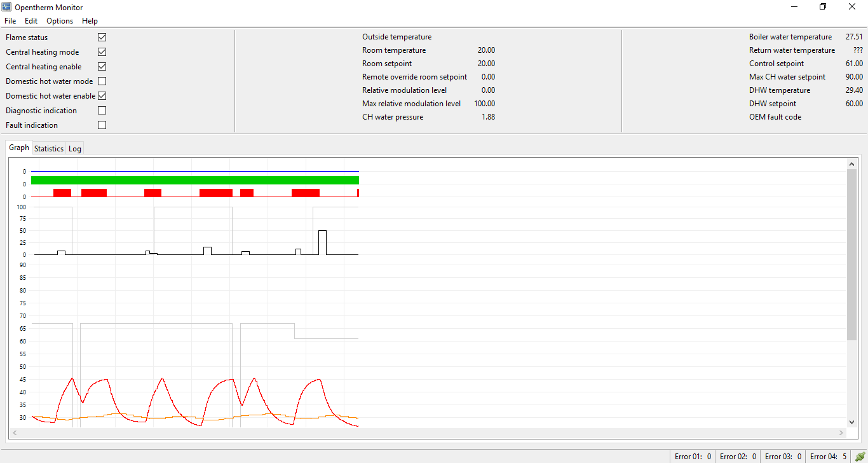Image resolution: width=868 pixels, height=463 pixels.
Task: Switch to the Graph tab
Action: [19, 148]
